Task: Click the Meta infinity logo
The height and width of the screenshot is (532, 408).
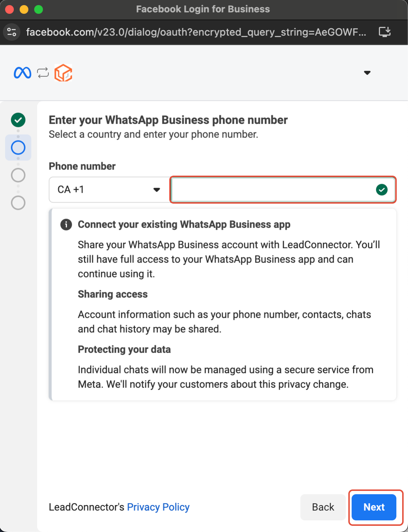Action: pyautogui.click(x=23, y=73)
